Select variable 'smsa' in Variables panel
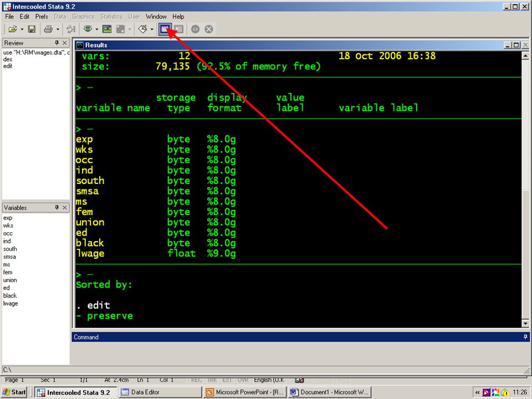The height and width of the screenshot is (399, 532). coord(9,257)
